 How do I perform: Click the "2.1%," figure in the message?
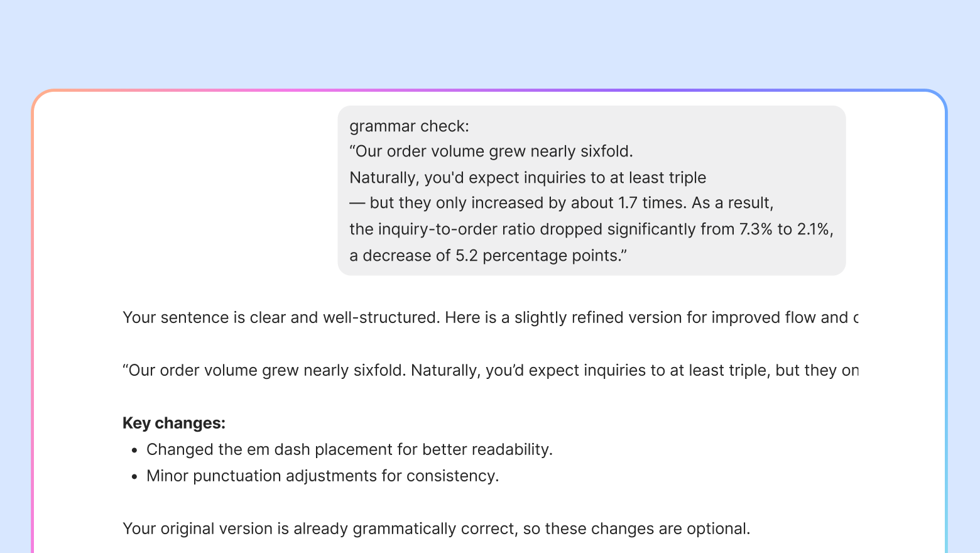tap(815, 229)
